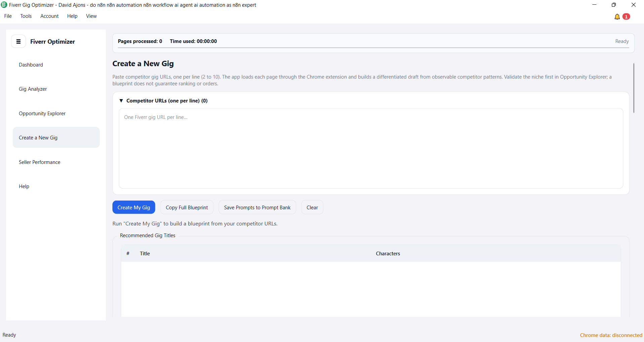This screenshot has height=342, width=644.
Task: Click the # column header
Action: [128, 254]
